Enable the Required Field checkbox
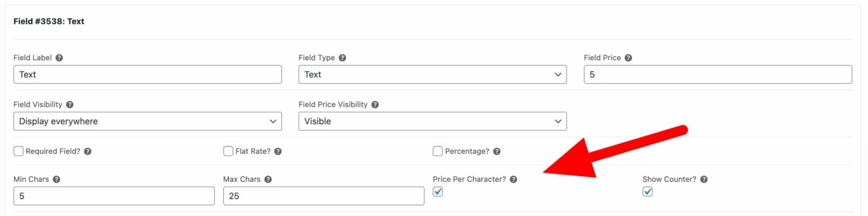 tap(19, 151)
